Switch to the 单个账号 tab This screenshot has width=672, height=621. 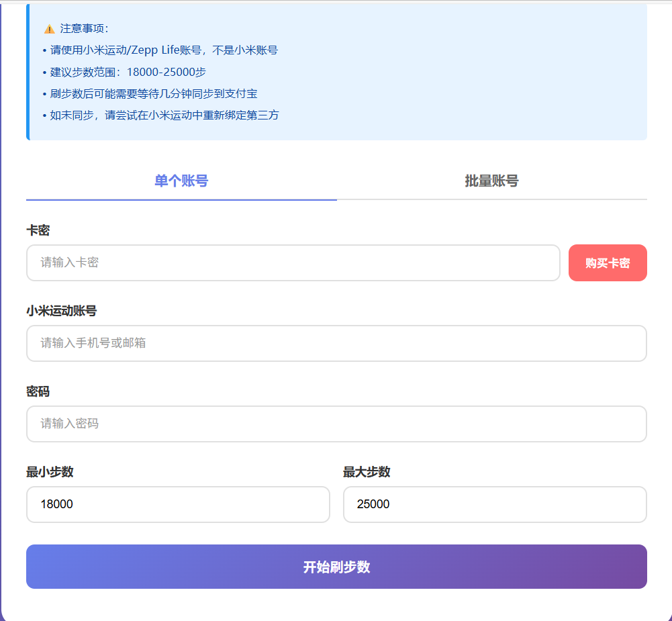point(181,181)
